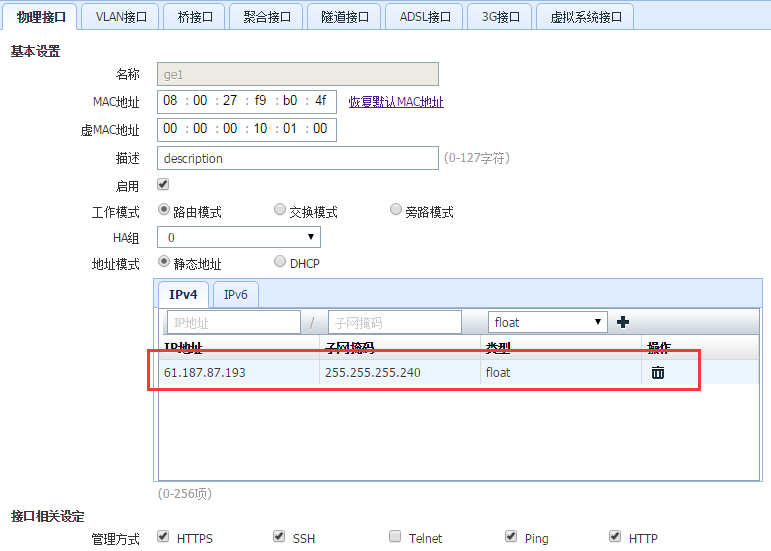Select the 255.255.255.240 mask cell
Image resolution: width=771 pixels, height=551 pixels.
pyautogui.click(x=400, y=372)
